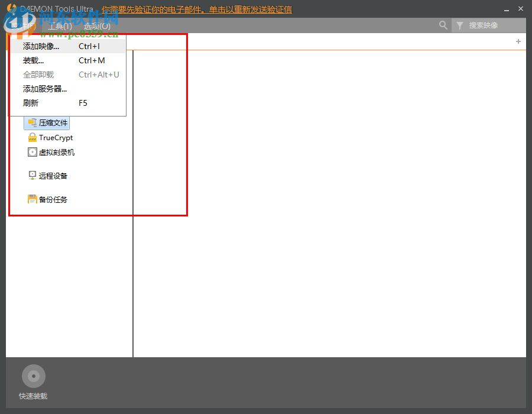Click the search magnifier icon
Image resolution: width=532 pixels, height=414 pixels.
(x=443, y=25)
